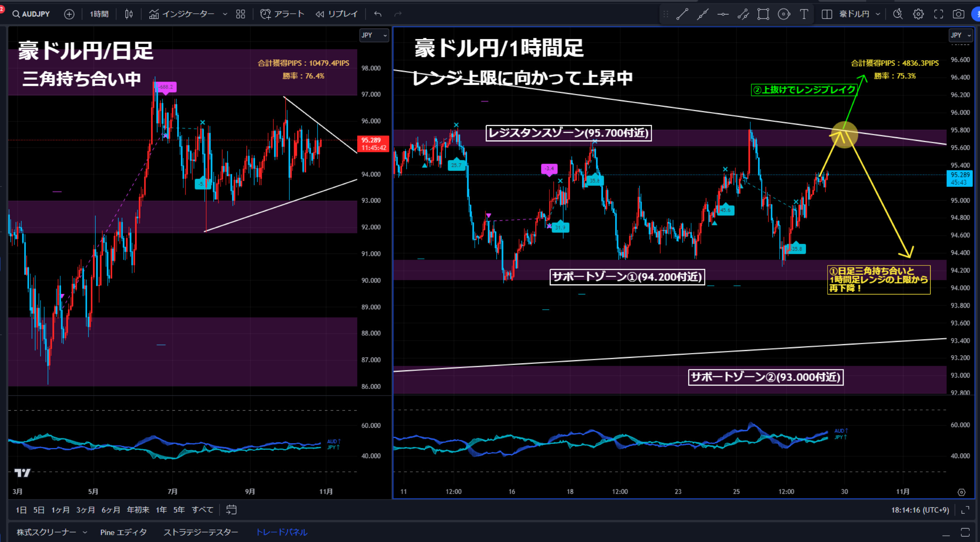Click the AUDJPY symbol search field

[x=31, y=14]
